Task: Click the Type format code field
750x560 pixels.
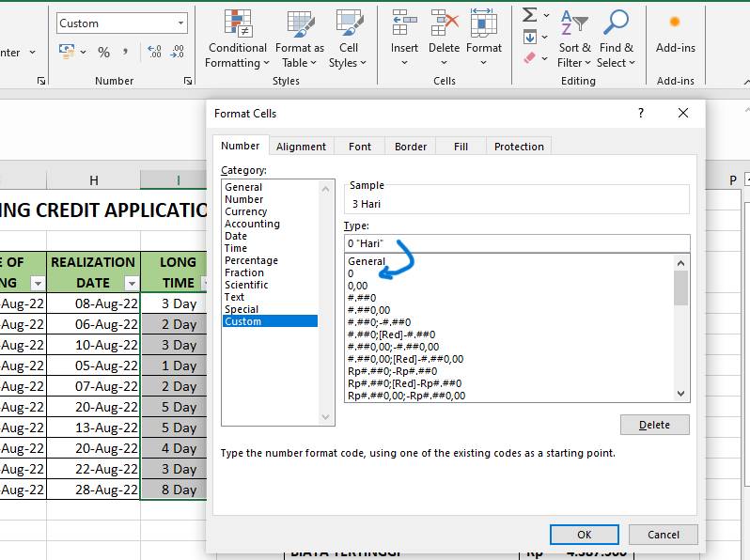Action: (x=517, y=243)
